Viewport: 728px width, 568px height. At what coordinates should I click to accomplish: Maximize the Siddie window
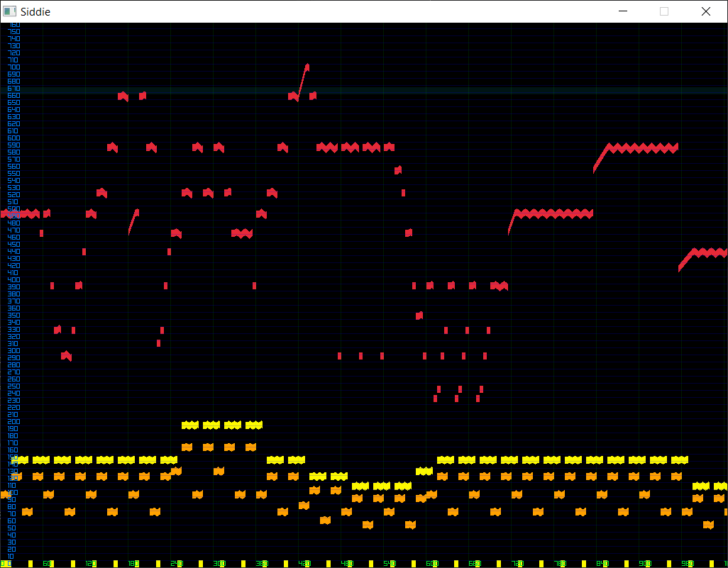664,11
